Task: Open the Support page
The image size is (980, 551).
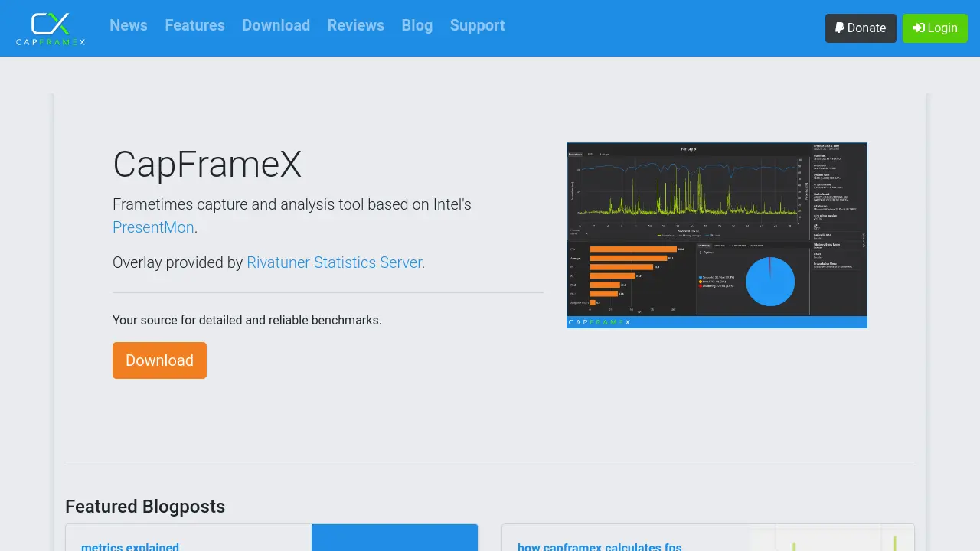Action: [478, 25]
